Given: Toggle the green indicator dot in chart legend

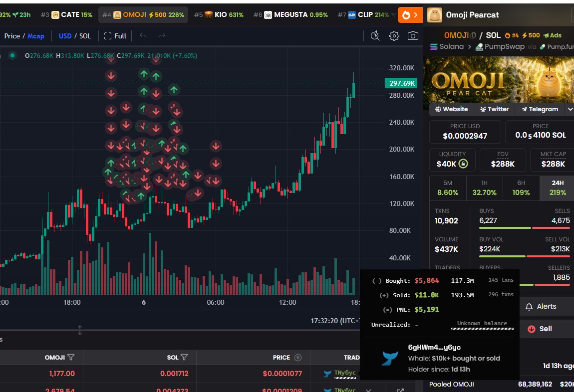Looking at the screenshot, I should pyautogui.click(x=12, y=55).
